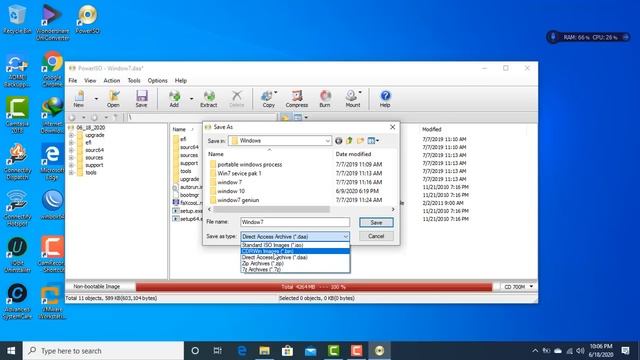The width and height of the screenshot is (640, 360).
Task: Open the PowerISO desktop shortcut
Action: [88, 19]
